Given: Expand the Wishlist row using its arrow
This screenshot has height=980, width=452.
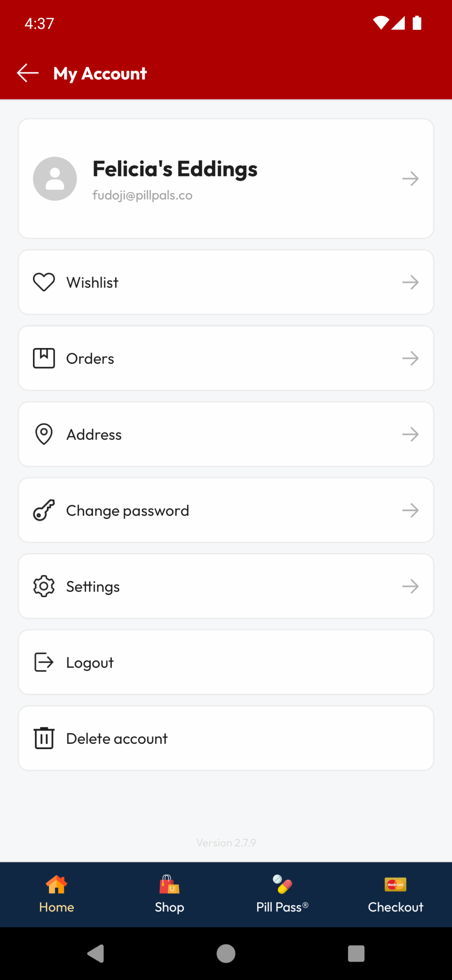Looking at the screenshot, I should [x=410, y=282].
